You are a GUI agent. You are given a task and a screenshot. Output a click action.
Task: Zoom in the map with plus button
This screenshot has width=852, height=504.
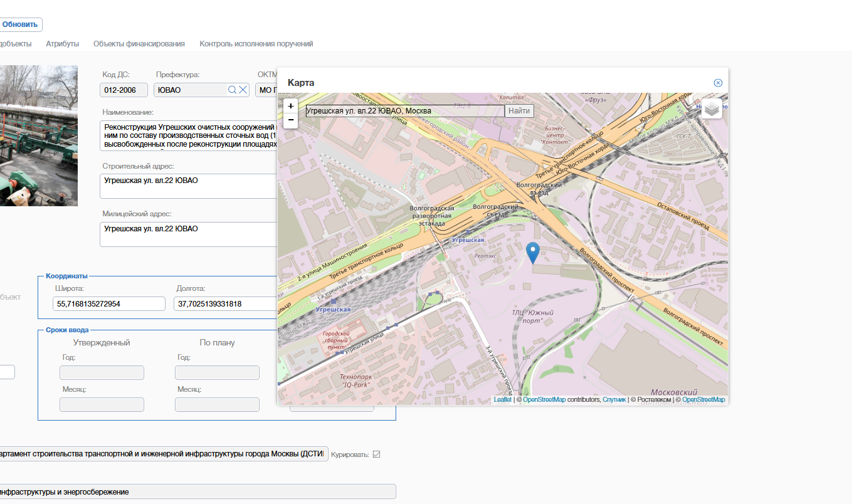[290, 106]
